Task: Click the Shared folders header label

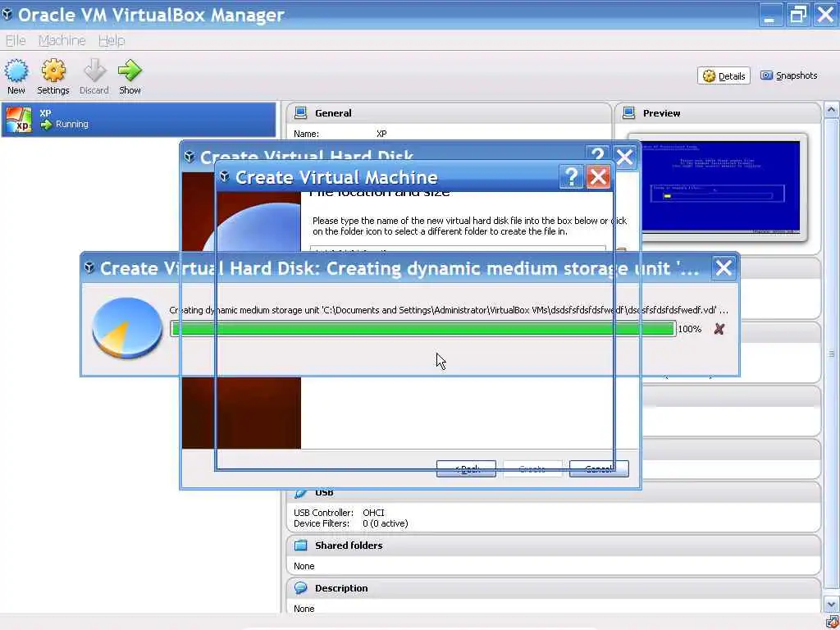Action: (x=349, y=546)
